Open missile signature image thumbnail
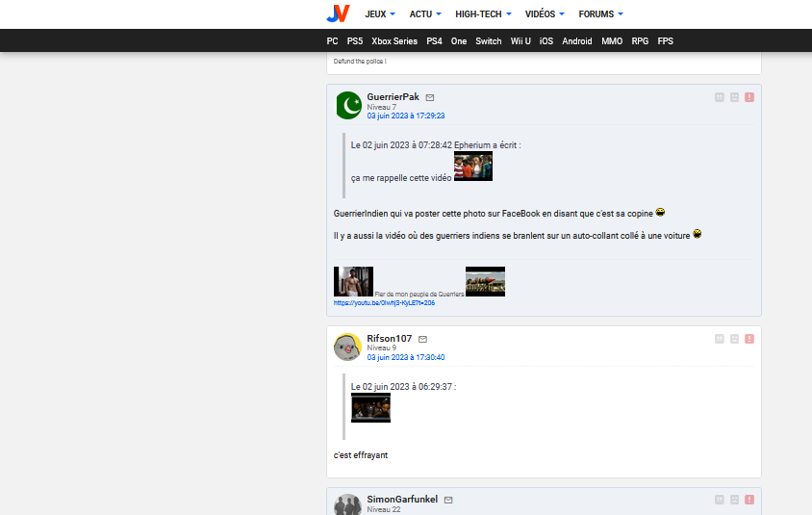Image resolution: width=812 pixels, height=515 pixels. (485, 281)
